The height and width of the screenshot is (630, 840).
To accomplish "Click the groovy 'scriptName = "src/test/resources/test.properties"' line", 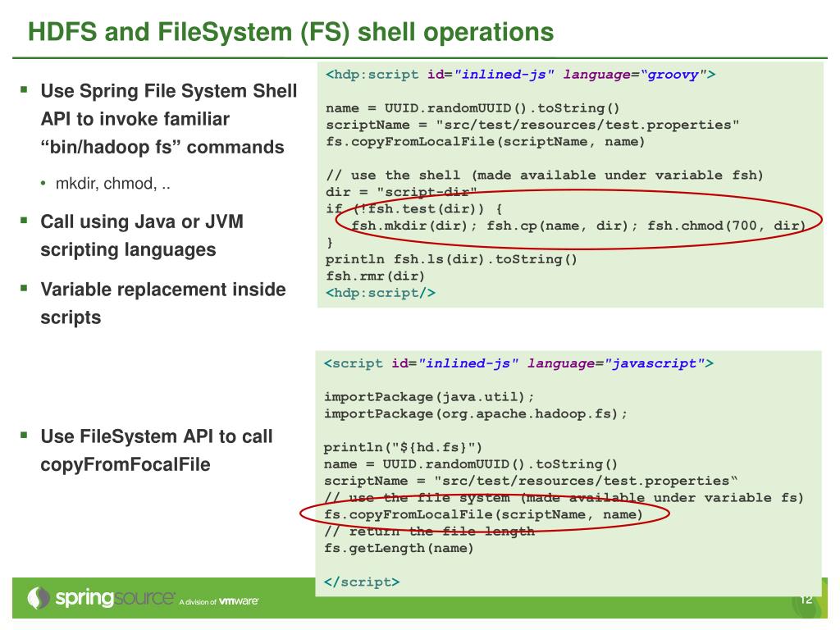I will pyautogui.click(x=532, y=125).
